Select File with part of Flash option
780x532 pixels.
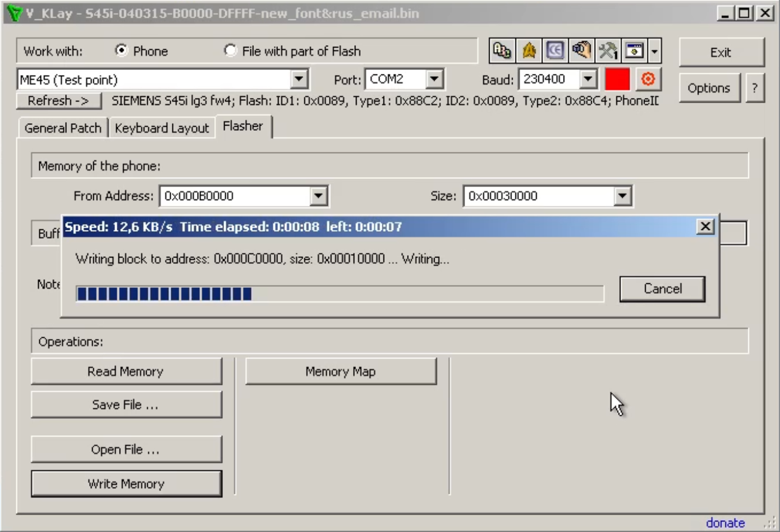(230, 51)
